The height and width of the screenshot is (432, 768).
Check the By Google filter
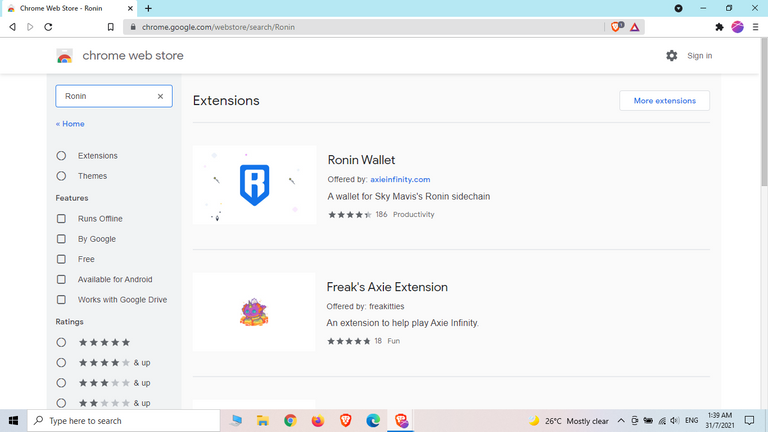tap(61, 239)
